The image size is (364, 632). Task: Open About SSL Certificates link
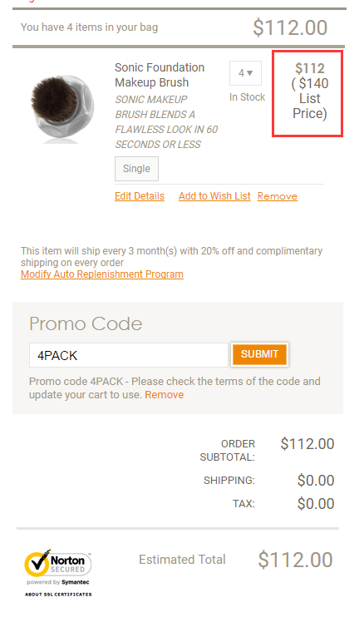58,594
